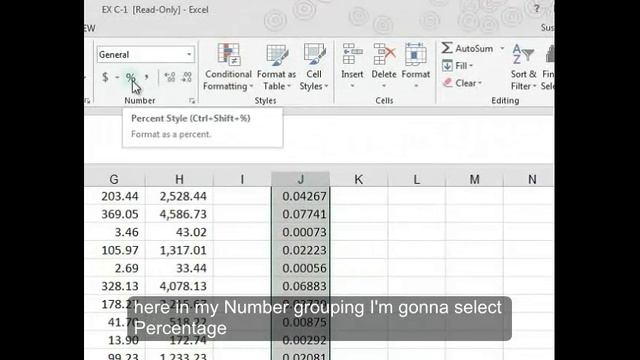Expand the Delete dropdown arrow
This screenshot has height=360, width=640.
[x=384, y=86]
